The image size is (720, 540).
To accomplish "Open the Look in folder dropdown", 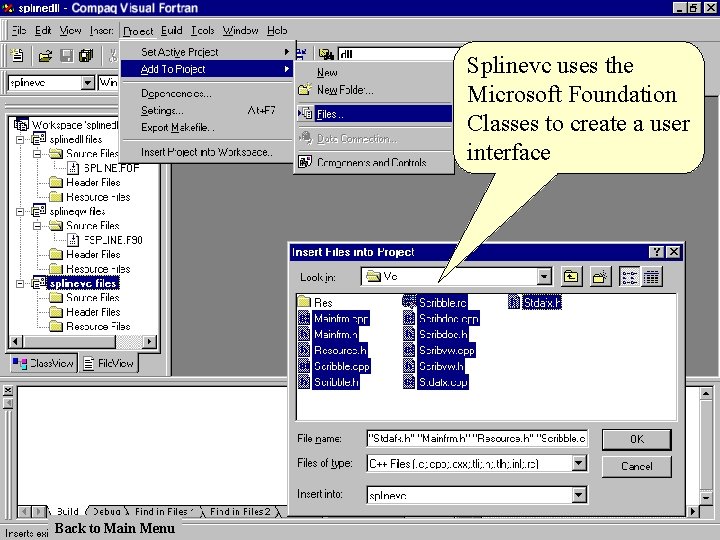I will coord(544,277).
